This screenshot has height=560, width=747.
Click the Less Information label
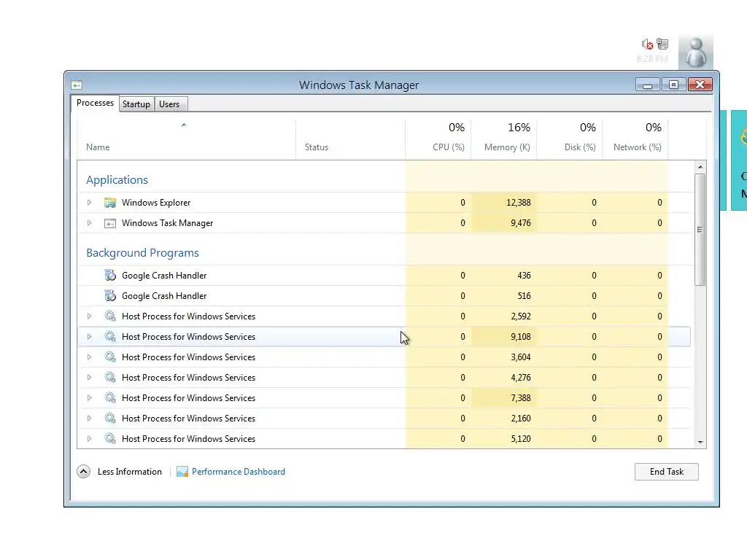pos(130,472)
